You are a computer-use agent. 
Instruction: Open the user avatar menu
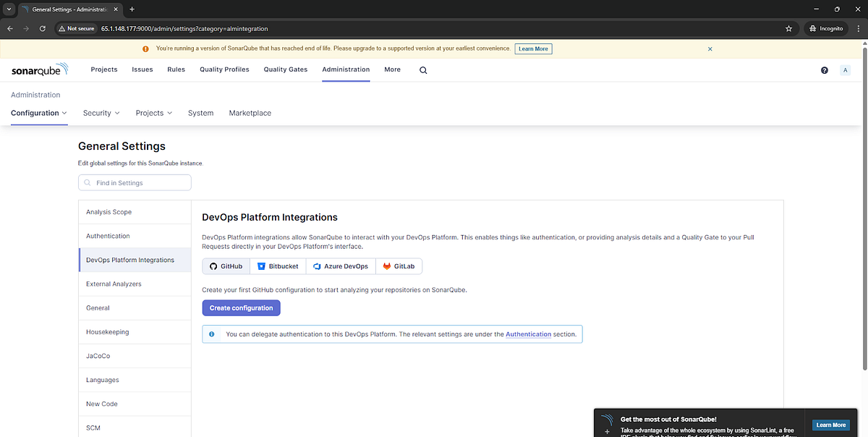pos(845,69)
